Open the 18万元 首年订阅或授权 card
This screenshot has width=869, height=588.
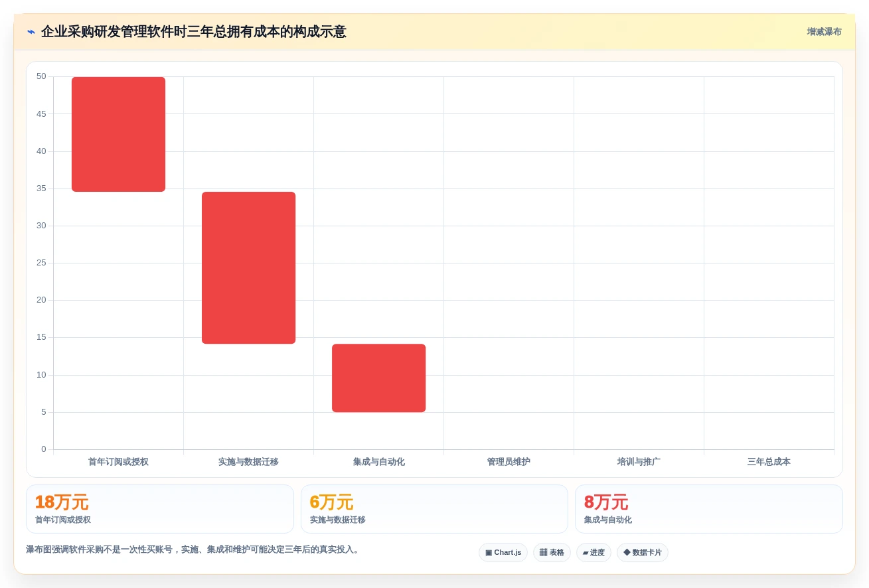[160, 509]
